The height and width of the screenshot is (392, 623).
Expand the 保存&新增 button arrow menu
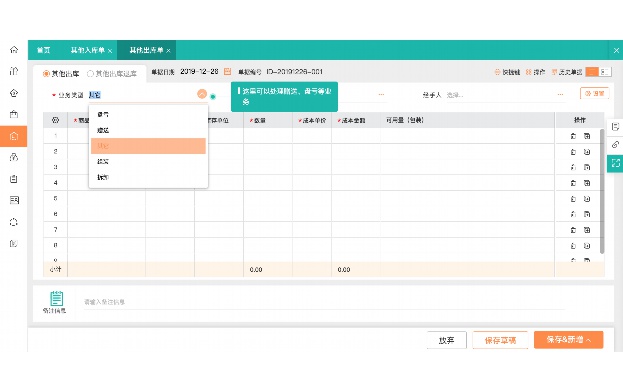coord(589,340)
